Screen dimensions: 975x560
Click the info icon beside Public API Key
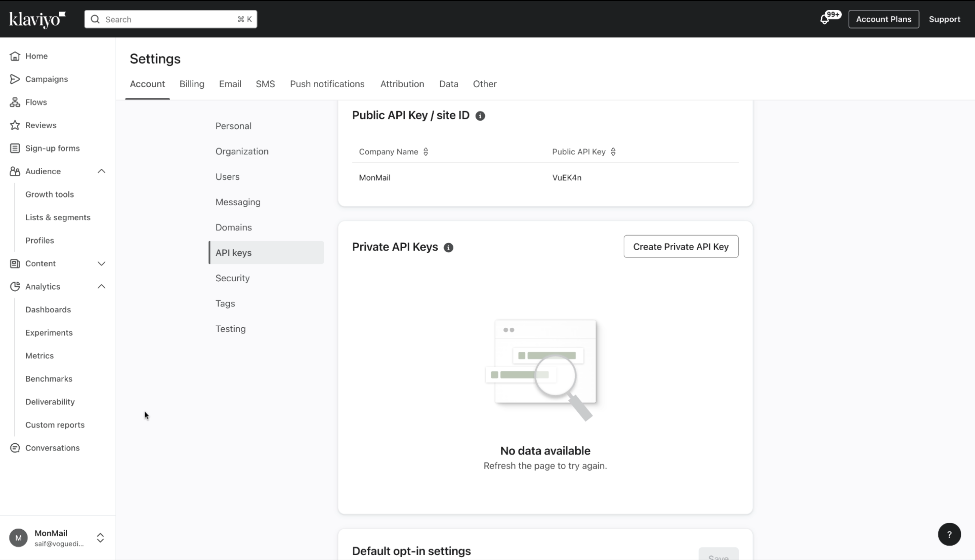click(x=480, y=116)
